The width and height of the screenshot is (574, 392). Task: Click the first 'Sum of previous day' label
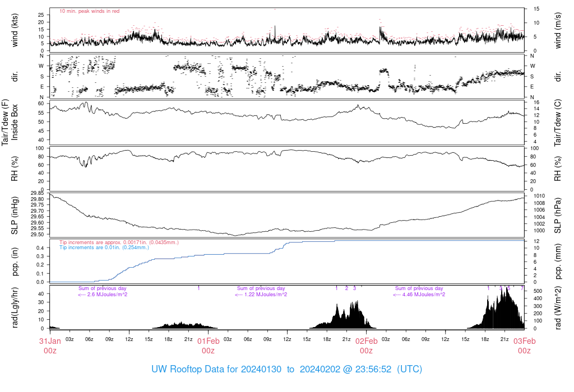(102, 288)
